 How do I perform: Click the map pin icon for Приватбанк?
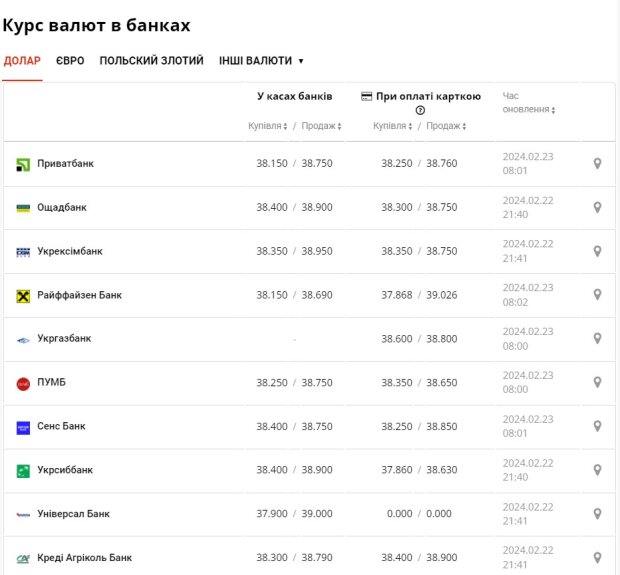pyautogui.click(x=597, y=164)
